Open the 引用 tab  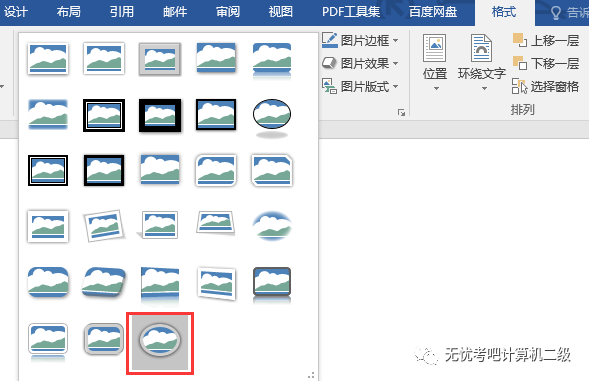click(122, 12)
